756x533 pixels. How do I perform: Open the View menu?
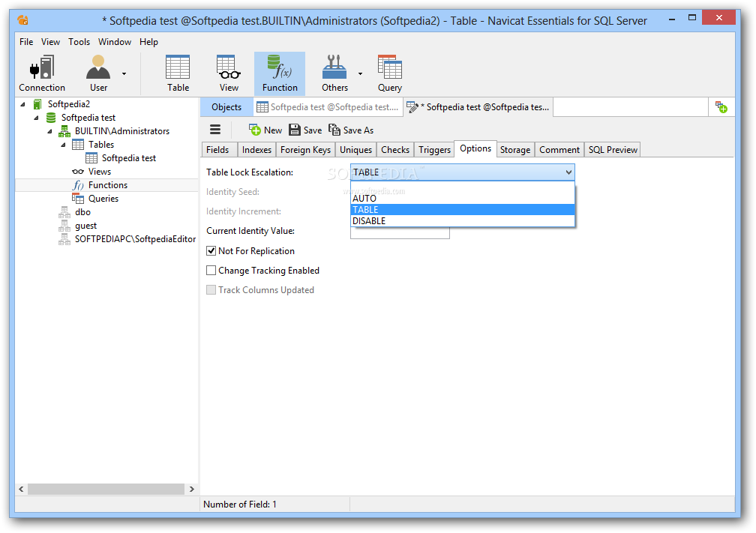pos(51,42)
